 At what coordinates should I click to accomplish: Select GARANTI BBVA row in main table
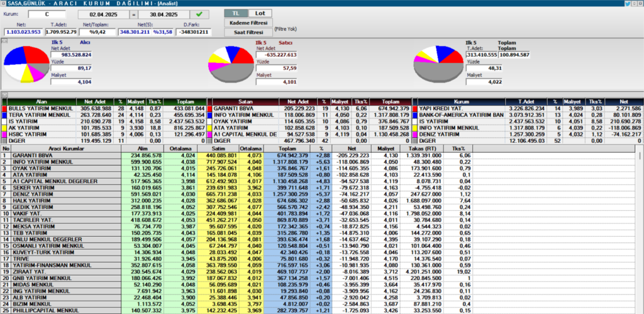coord(237,155)
